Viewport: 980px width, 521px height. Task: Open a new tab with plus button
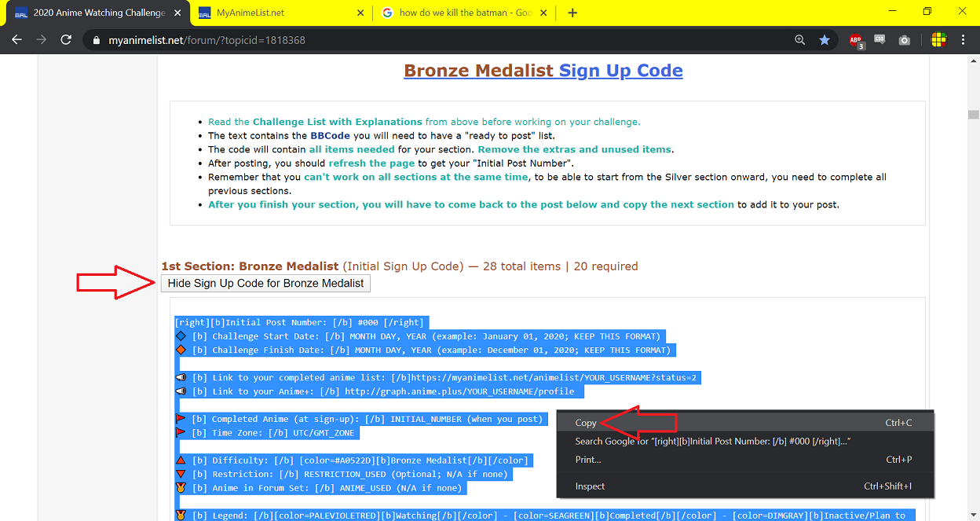click(572, 13)
